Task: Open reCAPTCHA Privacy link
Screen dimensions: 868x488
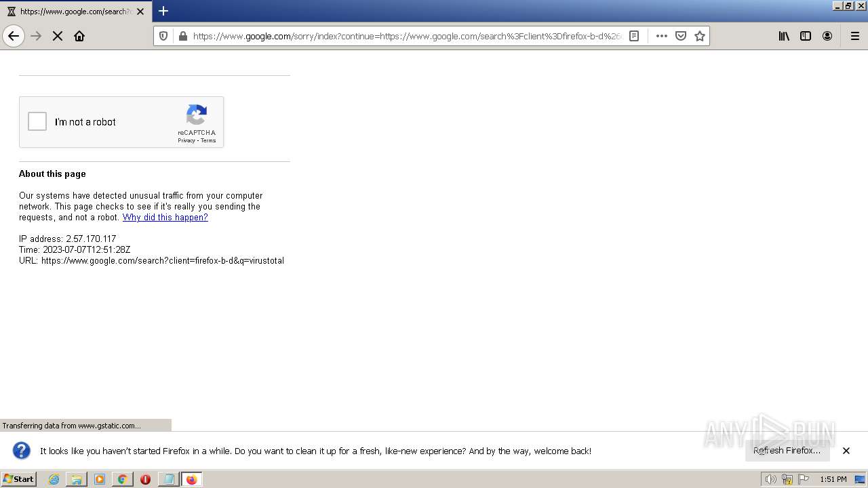Action: tap(186, 140)
